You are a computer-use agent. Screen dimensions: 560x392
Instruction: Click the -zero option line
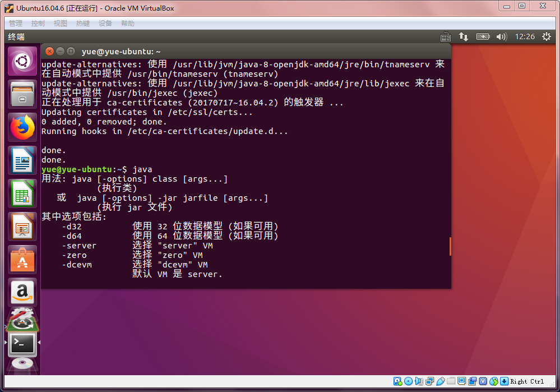click(x=132, y=255)
